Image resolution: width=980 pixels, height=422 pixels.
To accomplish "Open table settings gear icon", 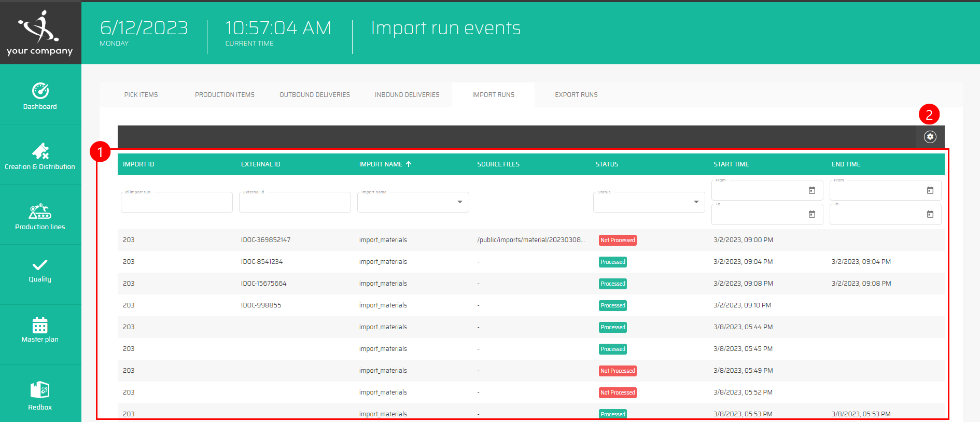I will tap(930, 137).
